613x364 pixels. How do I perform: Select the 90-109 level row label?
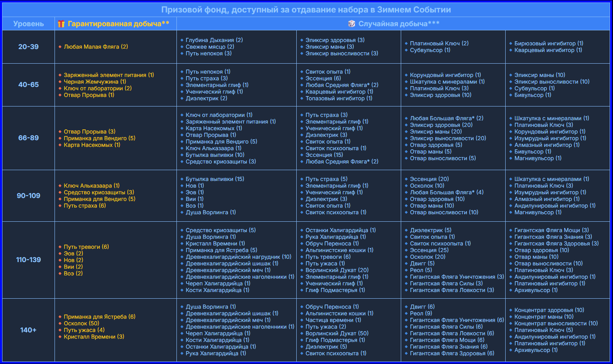pyautogui.click(x=28, y=196)
